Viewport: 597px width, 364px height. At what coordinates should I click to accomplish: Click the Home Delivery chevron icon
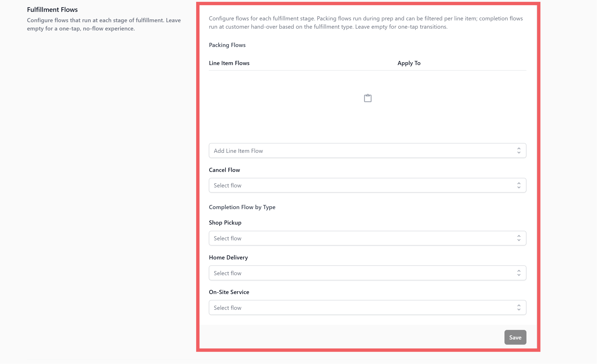[x=519, y=273]
